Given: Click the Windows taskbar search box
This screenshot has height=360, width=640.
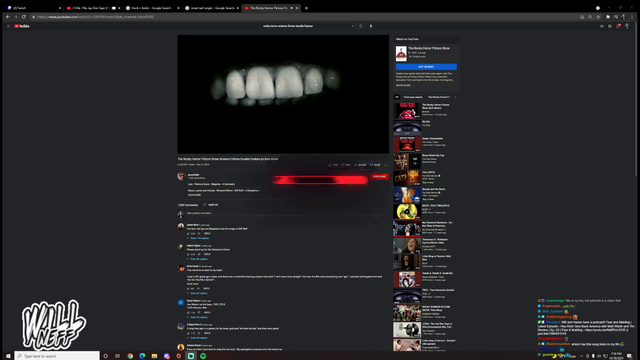Looking at the screenshot, I should click(x=57, y=356).
